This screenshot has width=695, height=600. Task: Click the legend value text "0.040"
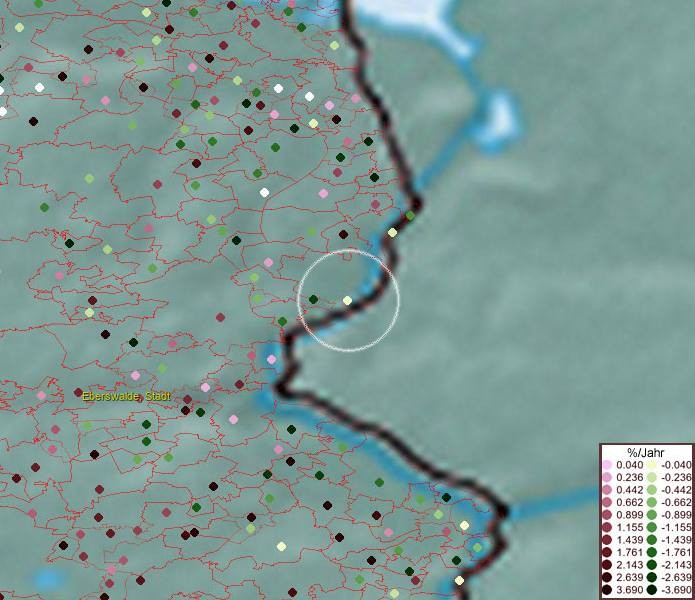(629, 465)
